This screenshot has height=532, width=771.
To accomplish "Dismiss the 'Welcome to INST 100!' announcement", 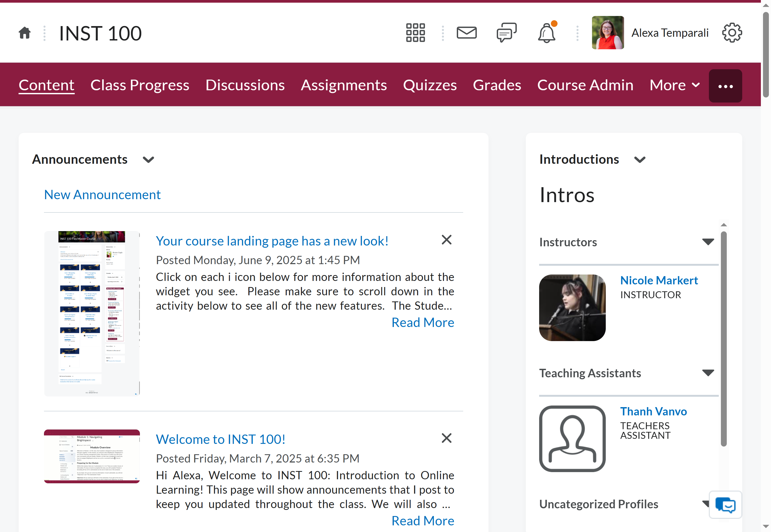I will (446, 438).
